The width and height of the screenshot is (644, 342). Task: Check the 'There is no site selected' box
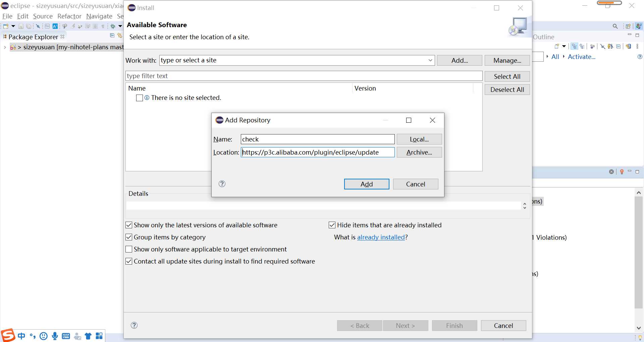(x=140, y=98)
